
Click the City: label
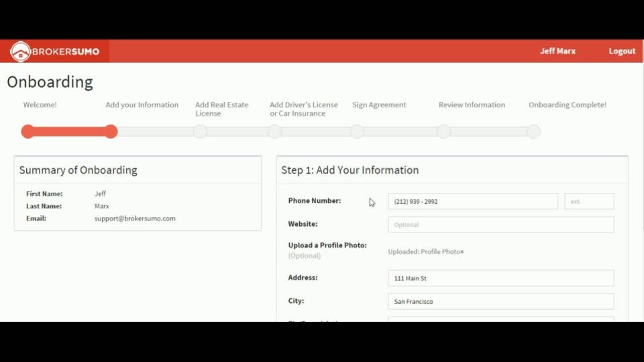(296, 301)
